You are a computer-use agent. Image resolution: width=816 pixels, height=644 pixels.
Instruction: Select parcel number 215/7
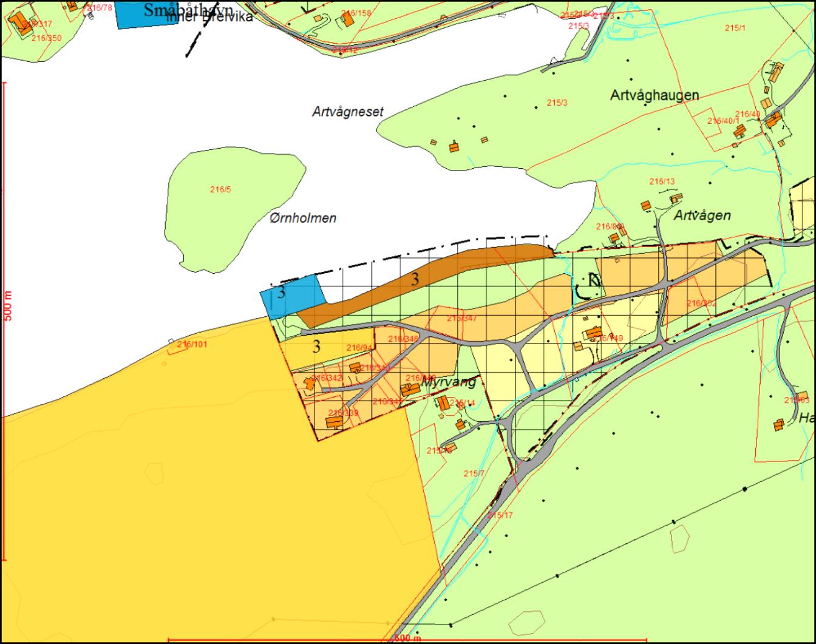pyautogui.click(x=474, y=473)
